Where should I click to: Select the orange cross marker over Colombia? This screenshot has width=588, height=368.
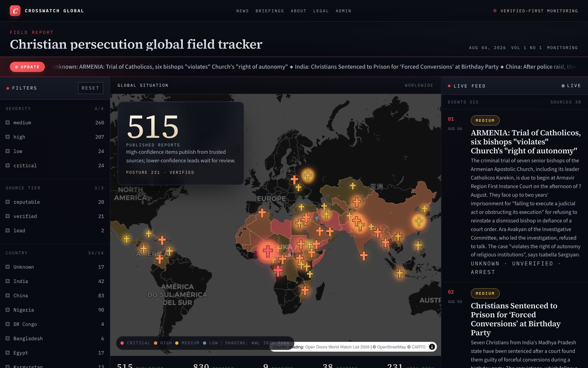tap(159, 259)
